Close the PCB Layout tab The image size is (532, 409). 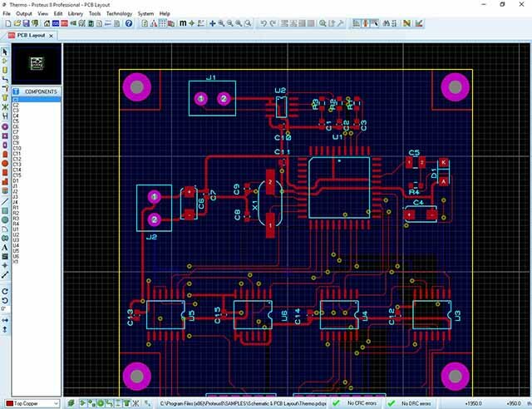tap(51, 36)
